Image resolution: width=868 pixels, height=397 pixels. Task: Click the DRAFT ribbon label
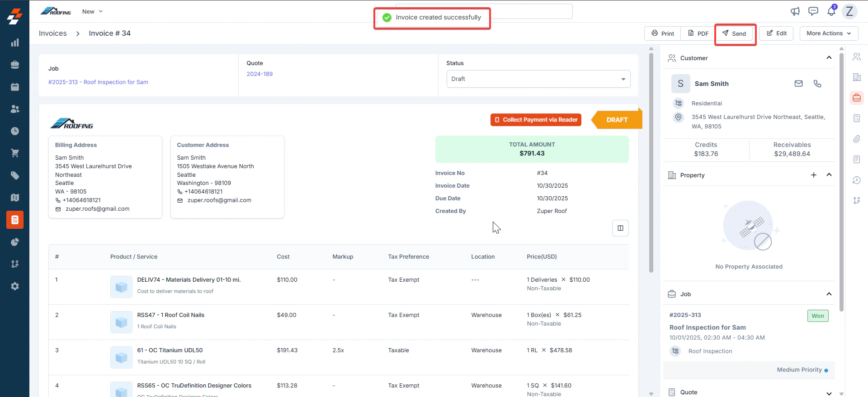pos(617,120)
